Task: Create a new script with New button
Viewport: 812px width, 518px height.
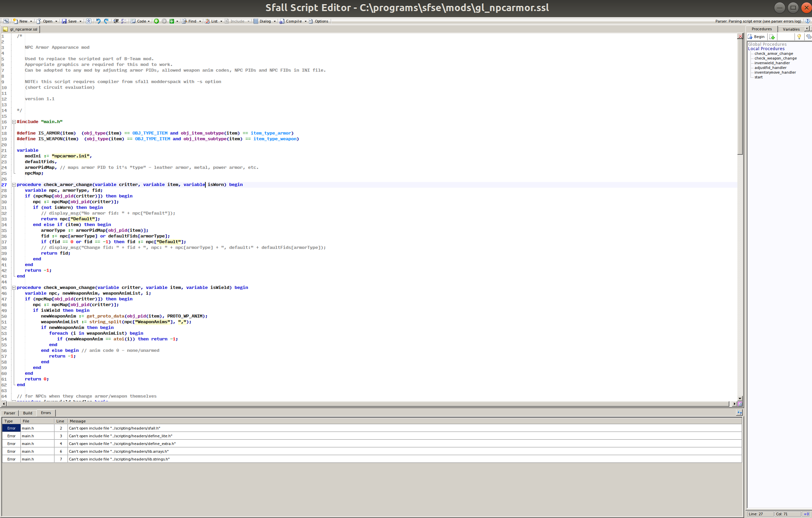Action: [x=20, y=21]
